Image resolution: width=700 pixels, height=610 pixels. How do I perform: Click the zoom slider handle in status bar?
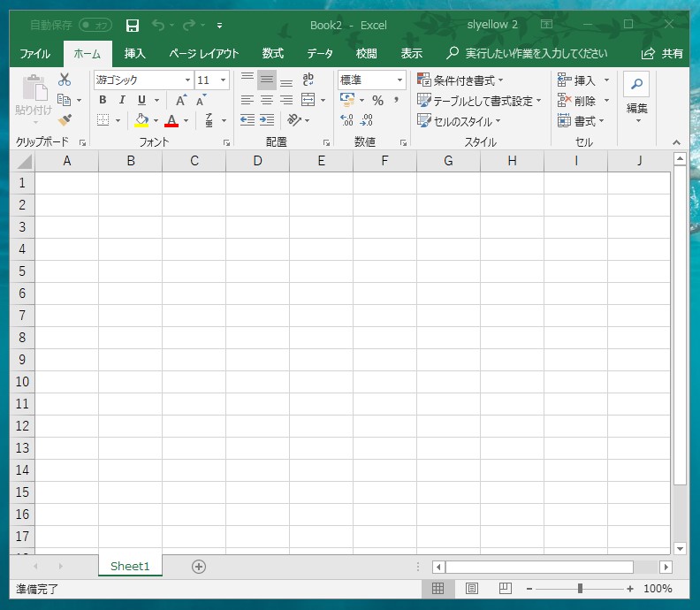(x=580, y=589)
